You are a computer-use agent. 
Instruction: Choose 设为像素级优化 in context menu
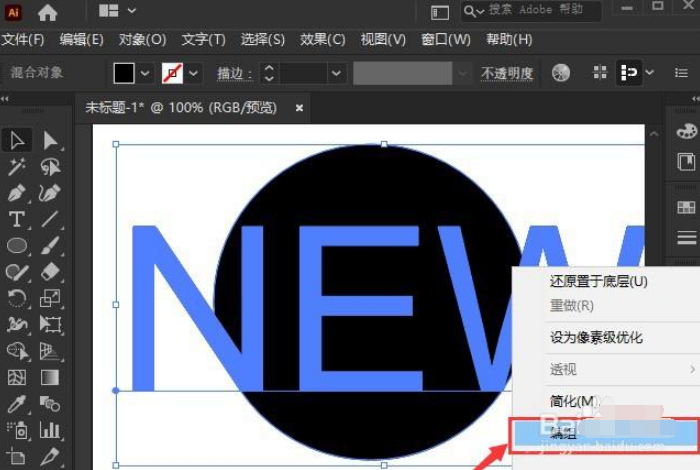point(596,337)
